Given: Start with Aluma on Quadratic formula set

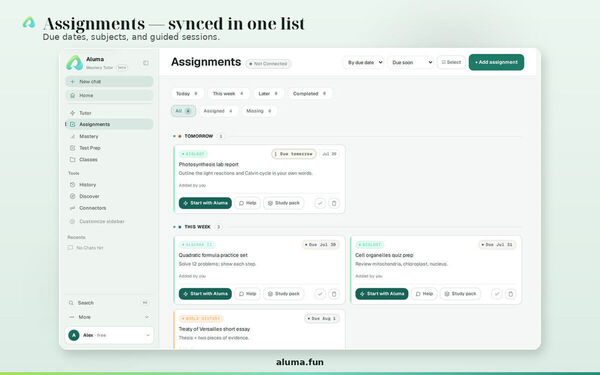Looking at the screenshot, I should click(x=205, y=294).
